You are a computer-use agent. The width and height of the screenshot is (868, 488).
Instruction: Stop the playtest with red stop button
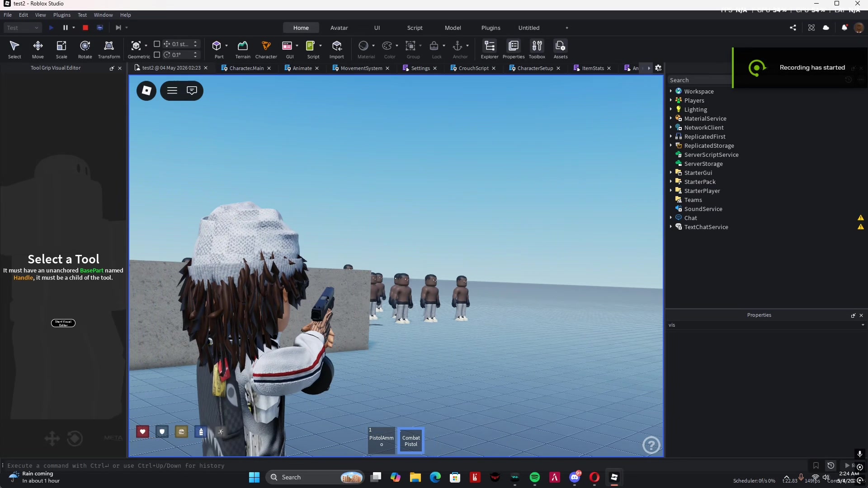pos(85,28)
